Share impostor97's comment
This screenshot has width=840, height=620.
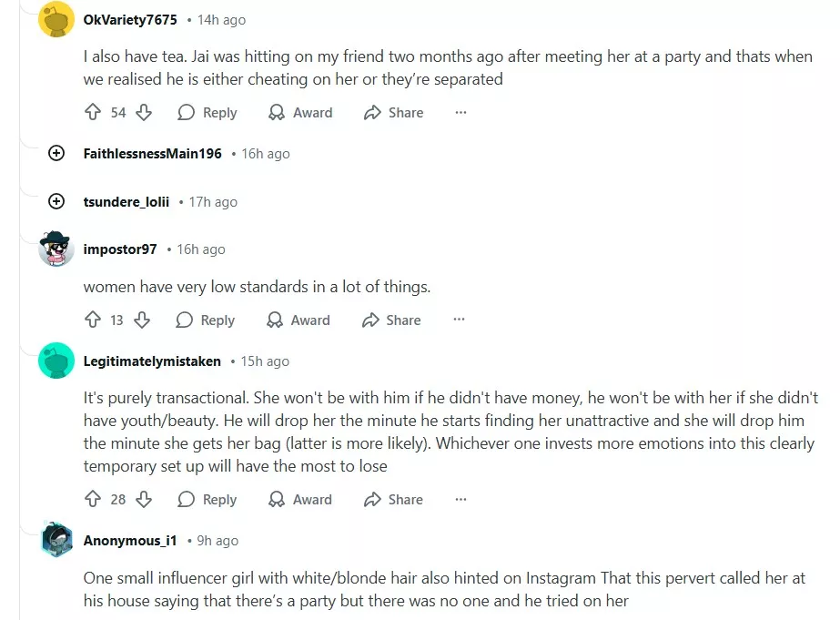[391, 320]
